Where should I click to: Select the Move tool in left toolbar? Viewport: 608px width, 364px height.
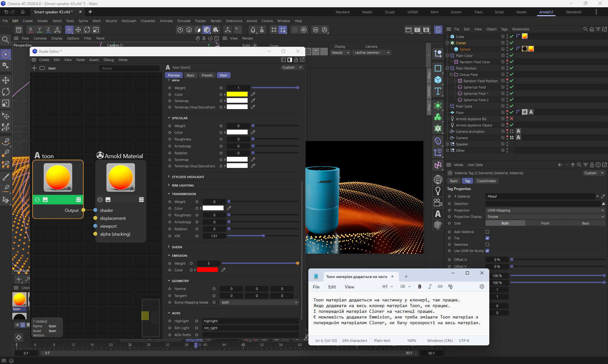pos(6,80)
